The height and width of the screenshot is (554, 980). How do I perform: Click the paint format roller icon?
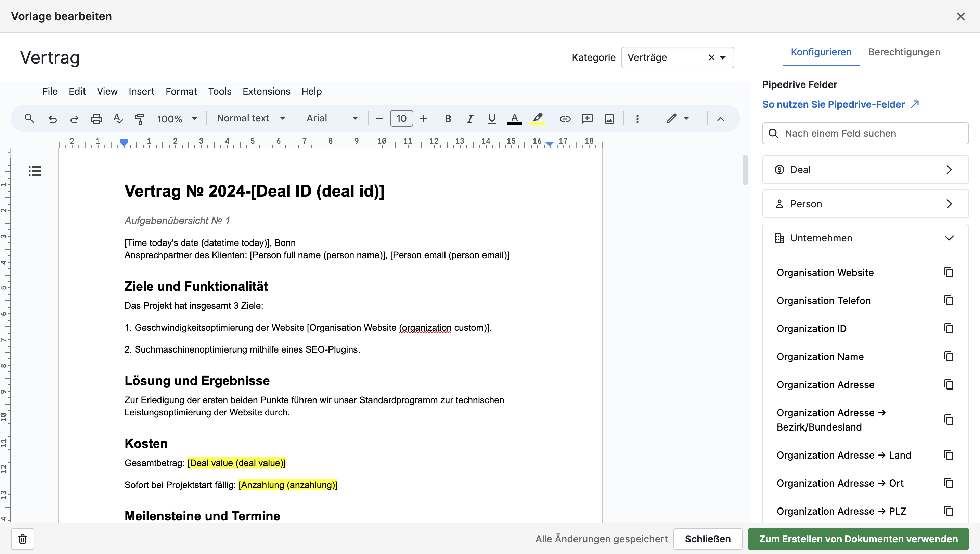[x=140, y=119]
